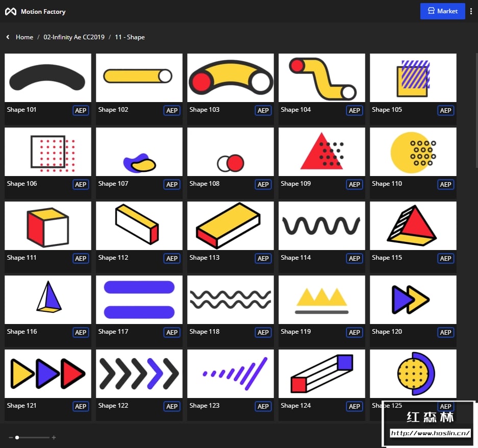Decrease thumbnail size with minus icon
The image size is (478, 448).
tap(11, 438)
